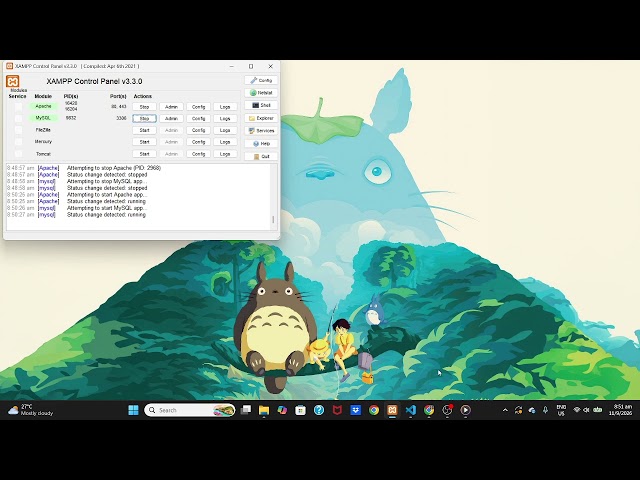Click the taskbar Search box
This screenshot has width=640, height=480.
[x=190, y=410]
